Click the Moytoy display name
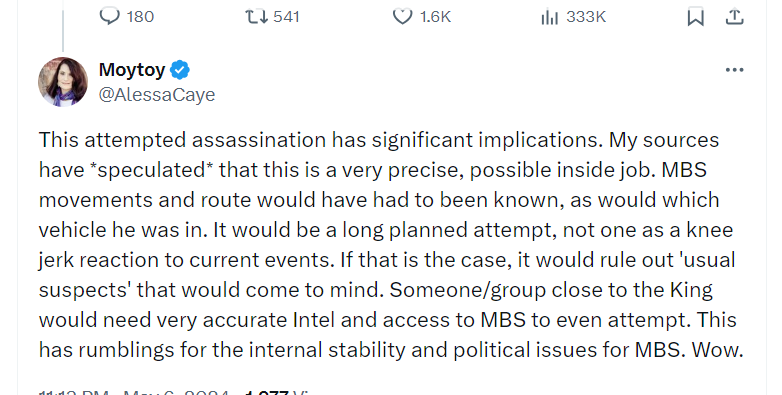 coord(132,70)
